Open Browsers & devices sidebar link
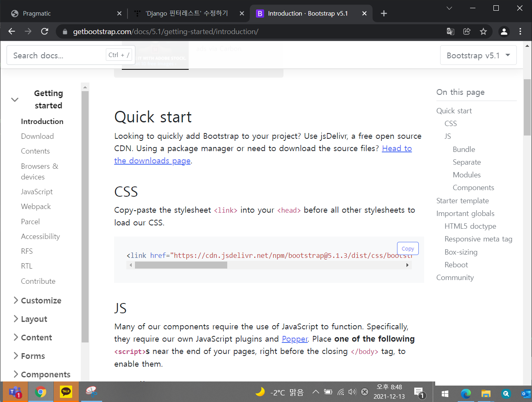532x402 pixels. point(40,171)
